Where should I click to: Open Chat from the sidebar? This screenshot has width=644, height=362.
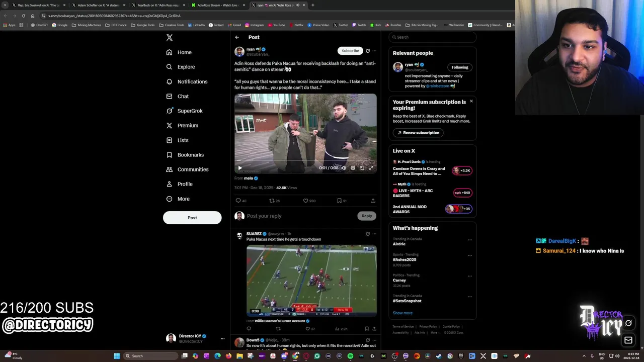pos(177,96)
